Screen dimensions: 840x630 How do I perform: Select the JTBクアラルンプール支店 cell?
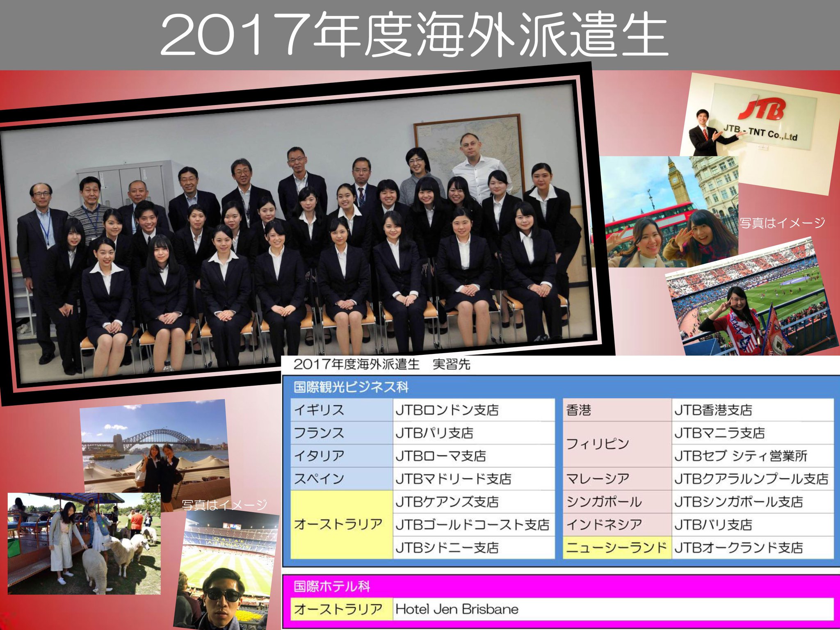coord(753,479)
